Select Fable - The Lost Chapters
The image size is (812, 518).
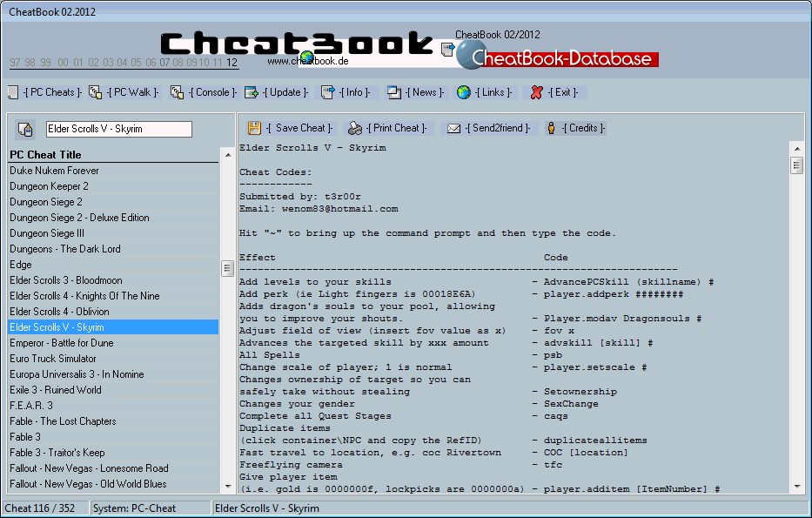pyautogui.click(x=113, y=421)
